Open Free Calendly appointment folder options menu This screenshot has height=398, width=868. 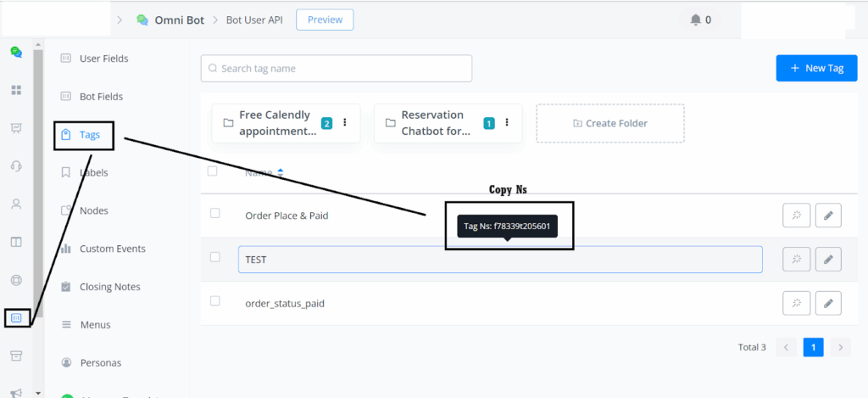(x=345, y=123)
